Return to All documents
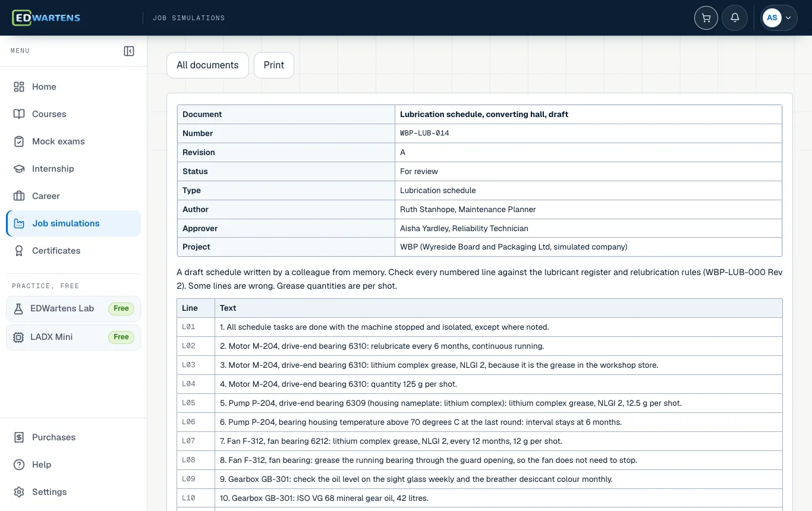812x511 pixels. tap(207, 65)
